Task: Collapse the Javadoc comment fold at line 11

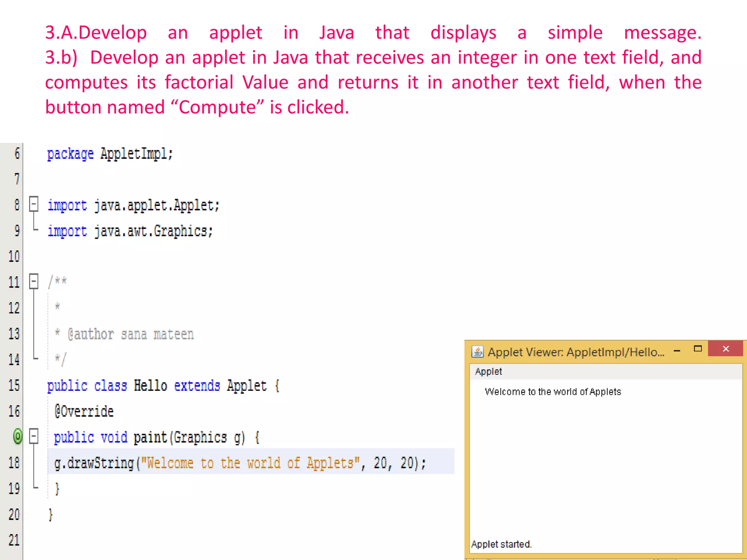Action: (34, 281)
